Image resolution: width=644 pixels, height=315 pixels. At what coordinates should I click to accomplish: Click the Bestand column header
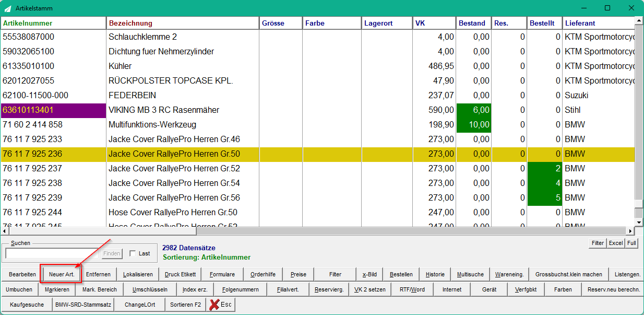point(474,23)
